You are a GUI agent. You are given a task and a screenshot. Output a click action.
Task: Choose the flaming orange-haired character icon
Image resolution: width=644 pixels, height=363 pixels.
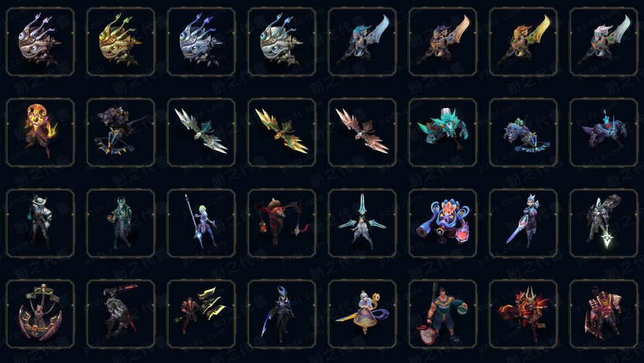41,133
